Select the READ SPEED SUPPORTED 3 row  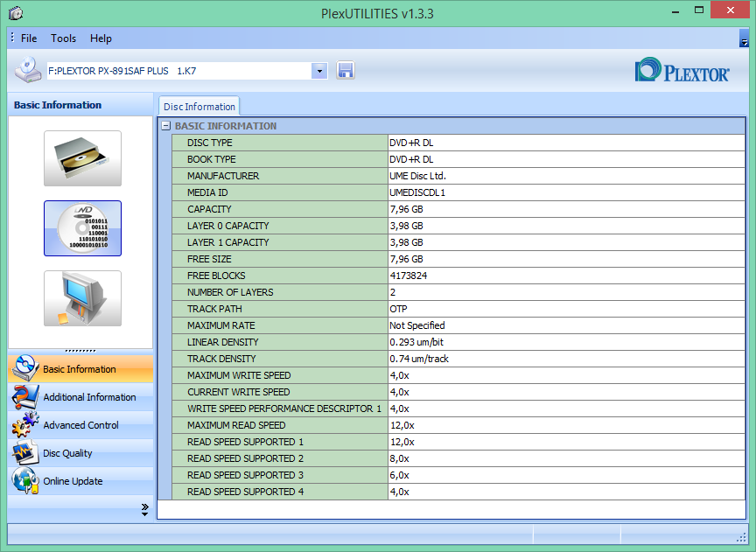click(458, 475)
